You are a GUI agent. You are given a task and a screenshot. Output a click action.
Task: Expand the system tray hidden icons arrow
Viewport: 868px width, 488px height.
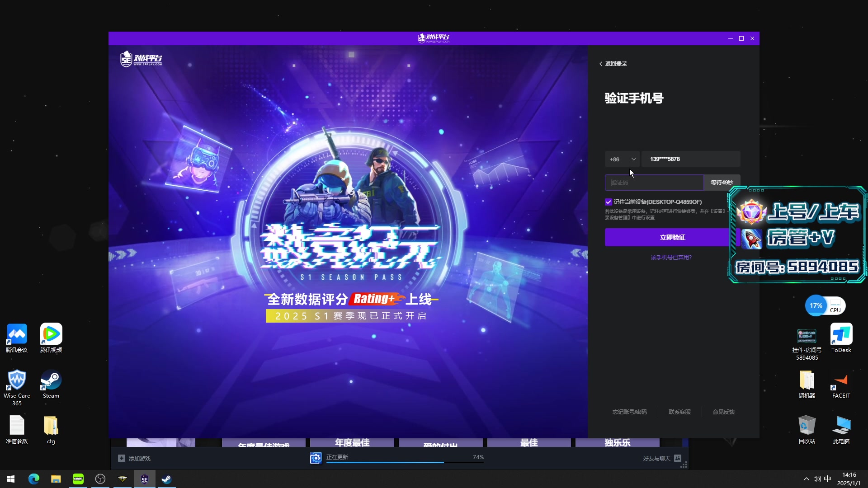(806, 479)
